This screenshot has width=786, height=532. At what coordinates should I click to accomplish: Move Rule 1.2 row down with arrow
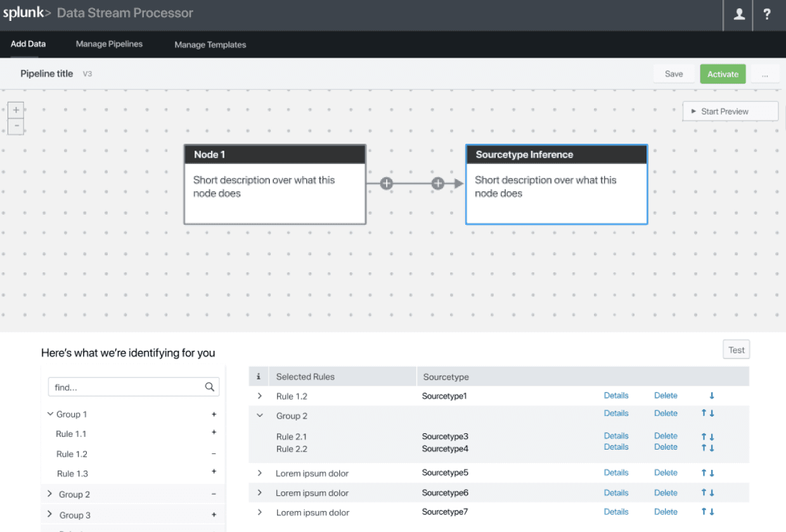tap(712, 396)
